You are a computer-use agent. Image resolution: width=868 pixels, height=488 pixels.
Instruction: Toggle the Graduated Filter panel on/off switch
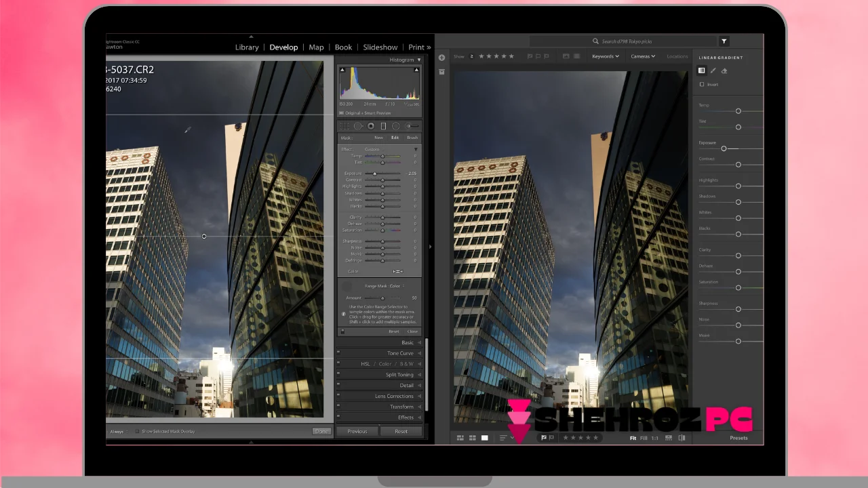click(342, 331)
